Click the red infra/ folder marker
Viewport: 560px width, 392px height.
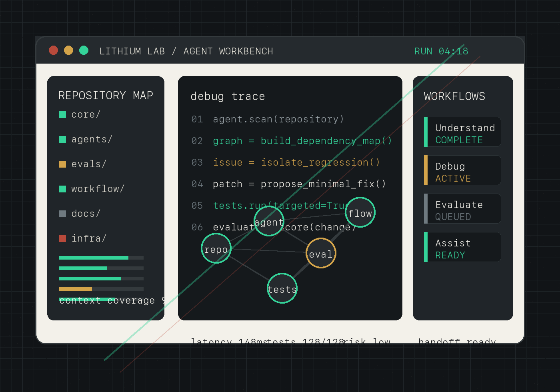pyautogui.click(x=62, y=239)
